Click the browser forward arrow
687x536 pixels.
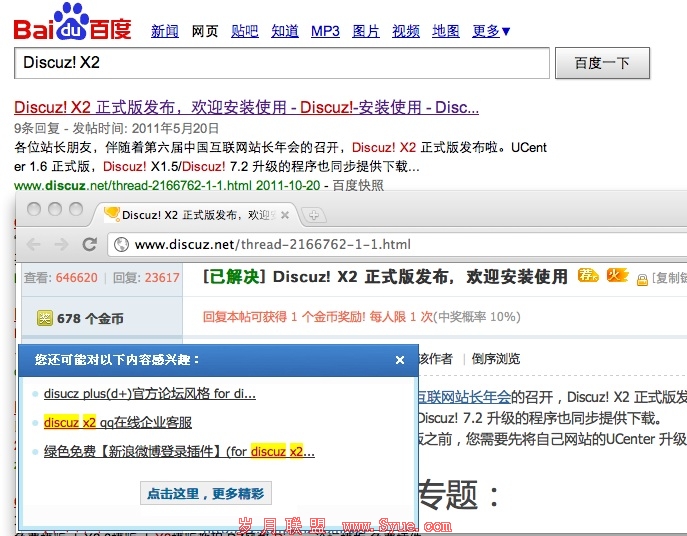61,244
